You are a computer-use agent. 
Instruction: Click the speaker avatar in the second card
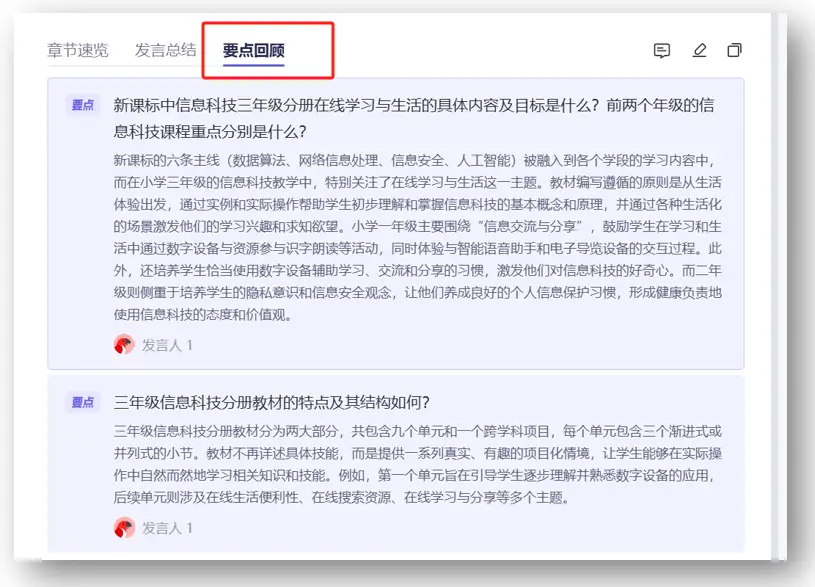tap(124, 527)
